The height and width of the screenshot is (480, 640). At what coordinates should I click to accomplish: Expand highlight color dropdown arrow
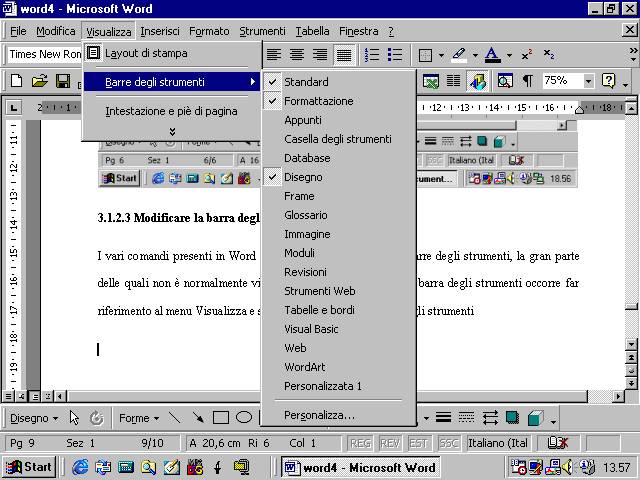coord(475,55)
